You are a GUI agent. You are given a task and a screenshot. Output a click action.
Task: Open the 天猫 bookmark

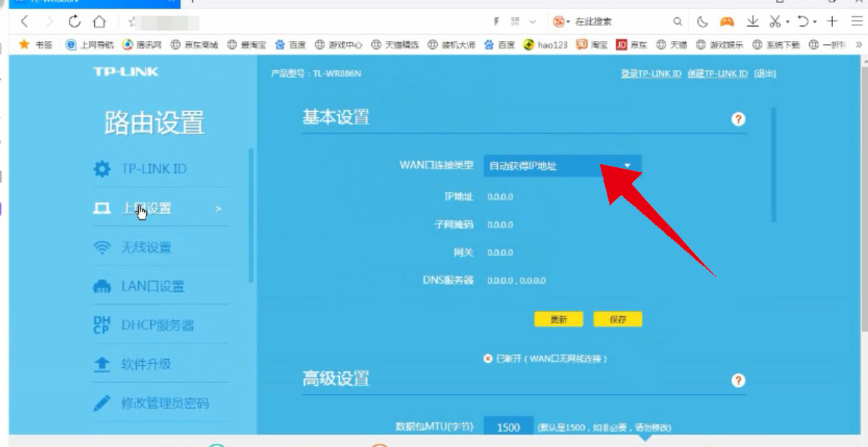pyautogui.click(x=672, y=45)
